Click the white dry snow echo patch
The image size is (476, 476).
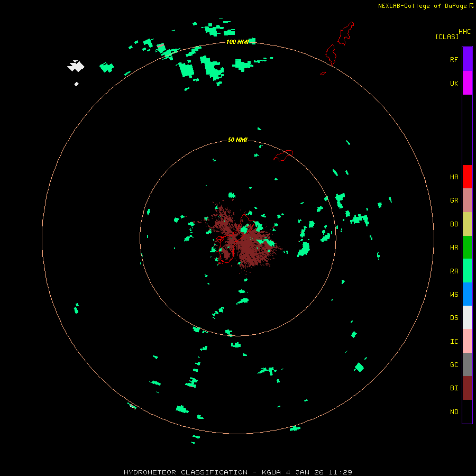point(76,66)
